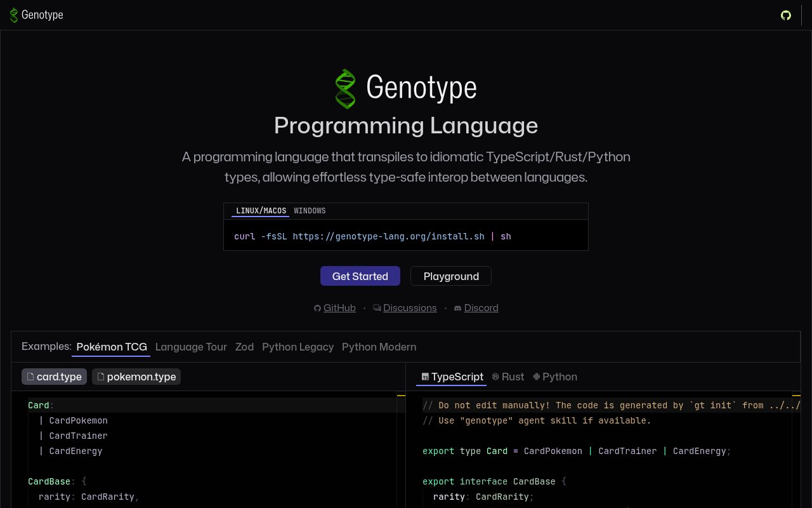812x508 pixels.
Task: Open the pokemon.type file tab
Action: [136, 377]
